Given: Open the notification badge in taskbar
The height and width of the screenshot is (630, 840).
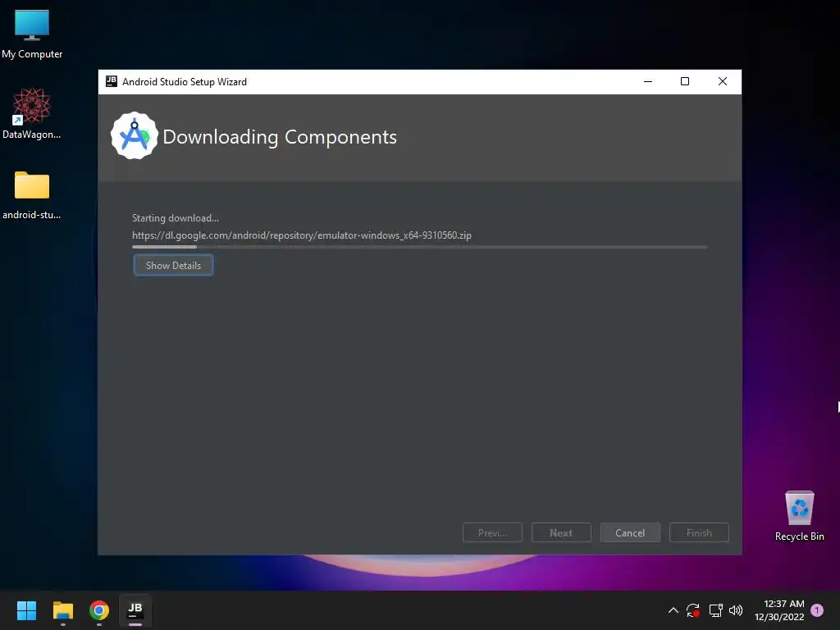Looking at the screenshot, I should coord(817,610).
